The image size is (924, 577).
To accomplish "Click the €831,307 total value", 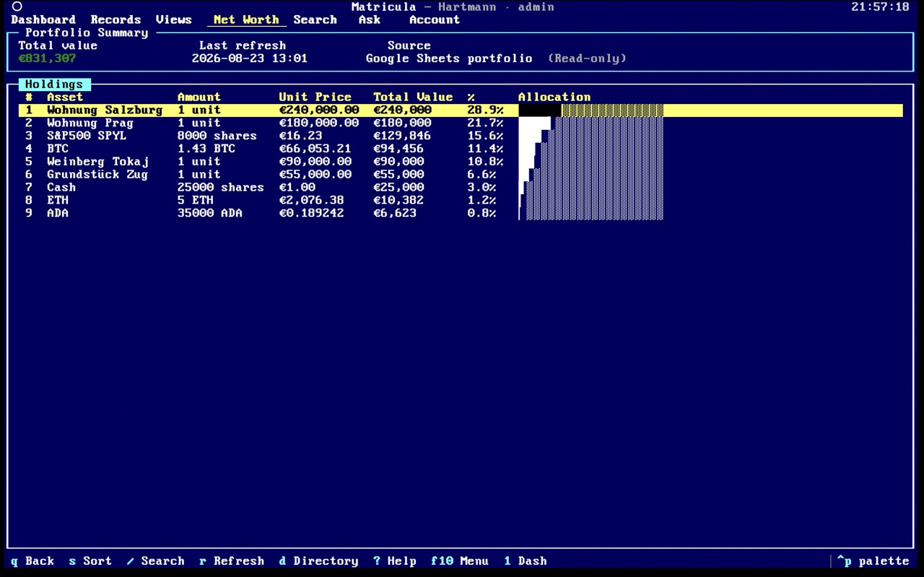I will [x=47, y=58].
